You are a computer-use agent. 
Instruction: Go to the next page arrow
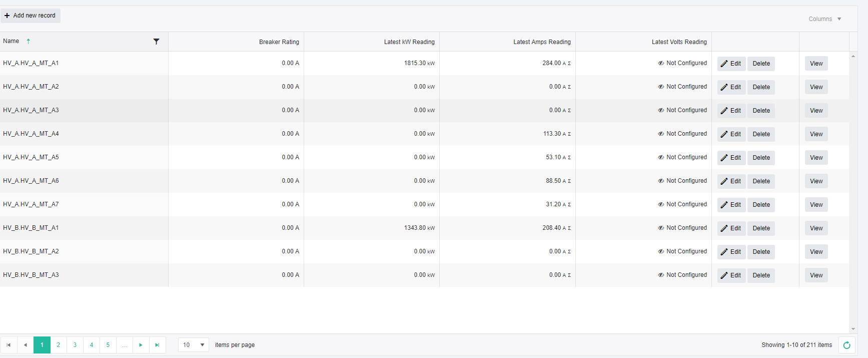[141, 345]
